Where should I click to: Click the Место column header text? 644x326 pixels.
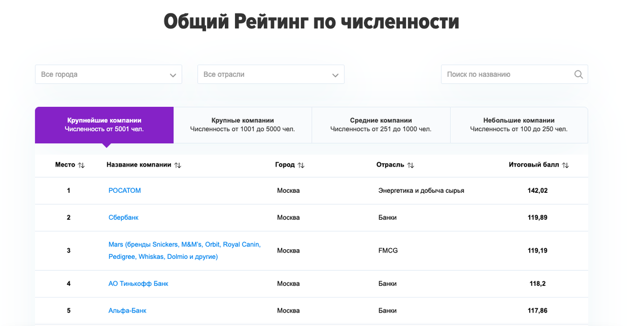(x=65, y=165)
